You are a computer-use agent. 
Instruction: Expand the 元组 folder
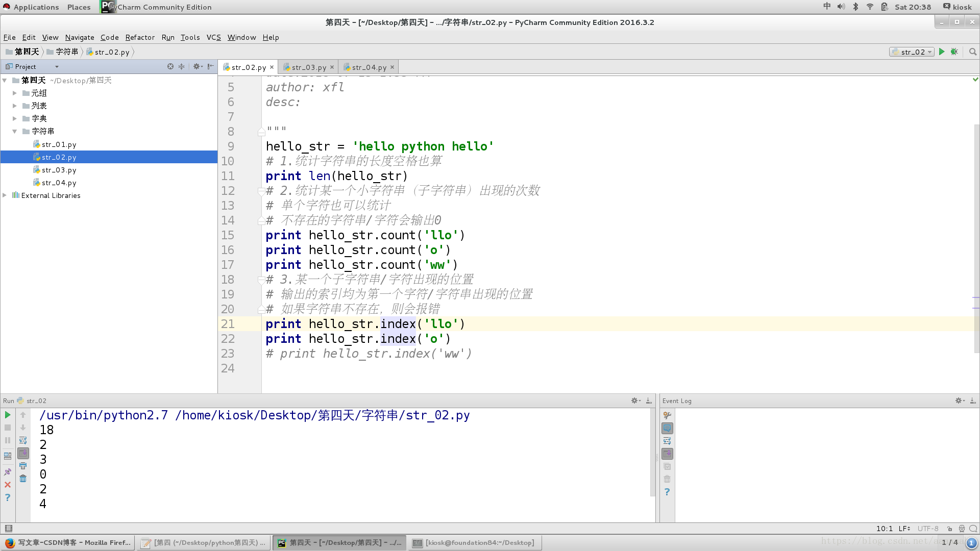click(x=15, y=93)
